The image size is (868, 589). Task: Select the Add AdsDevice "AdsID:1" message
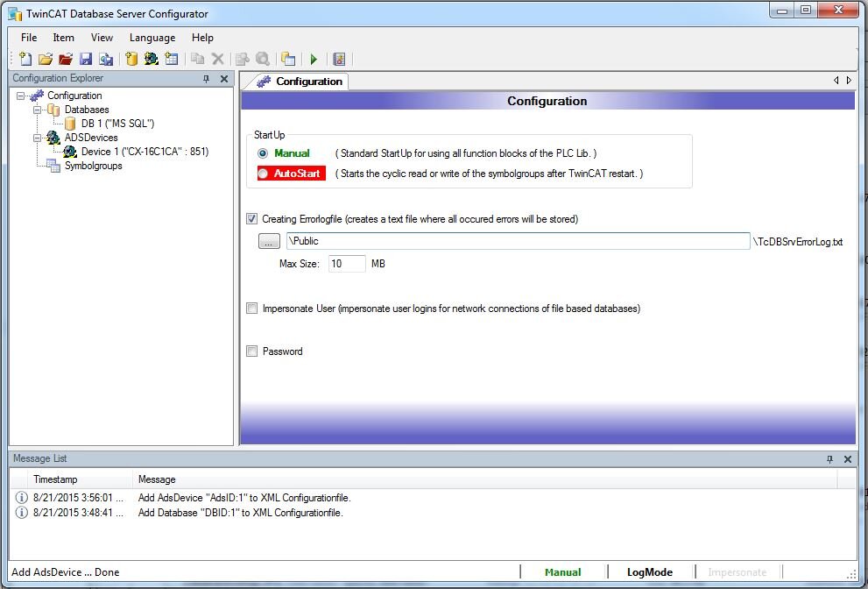coord(244,498)
